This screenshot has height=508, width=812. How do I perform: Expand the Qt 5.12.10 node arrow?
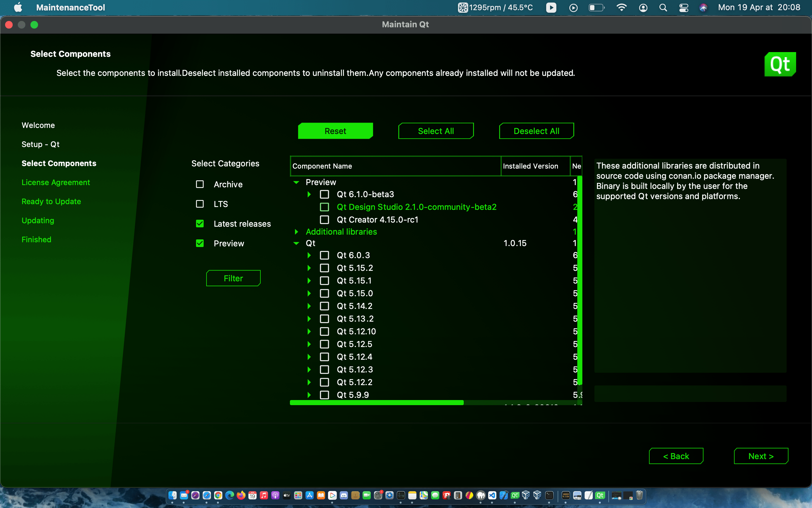tap(309, 331)
